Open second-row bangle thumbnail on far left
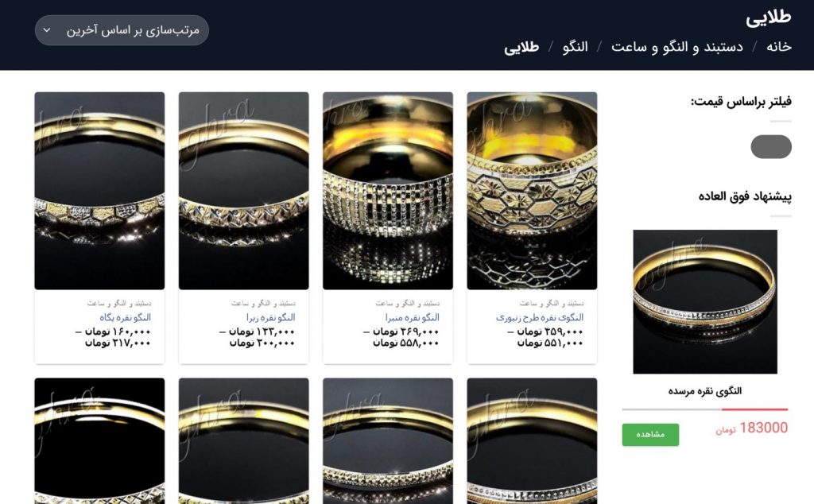Screen dimensions: 814x504 coord(99,440)
